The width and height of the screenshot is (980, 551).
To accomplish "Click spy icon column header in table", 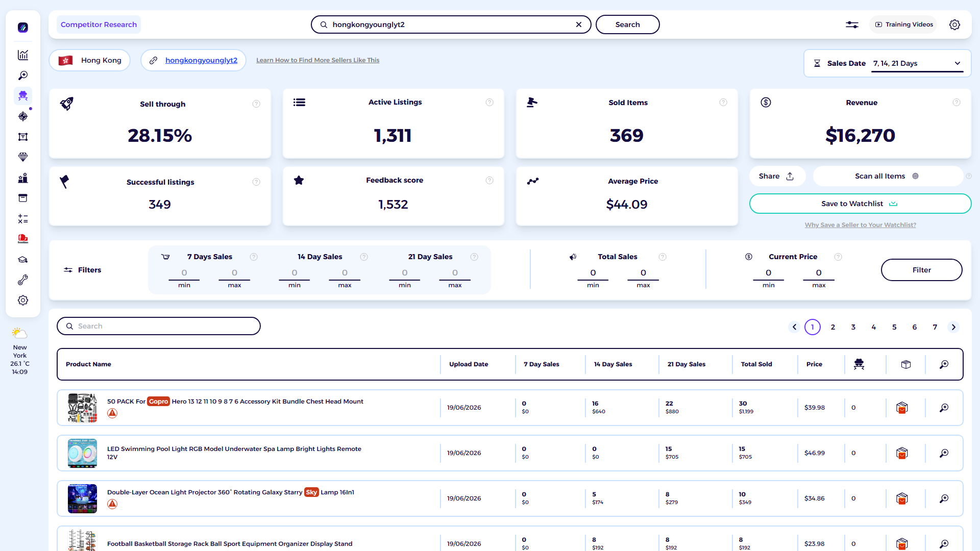I will 859,364.
